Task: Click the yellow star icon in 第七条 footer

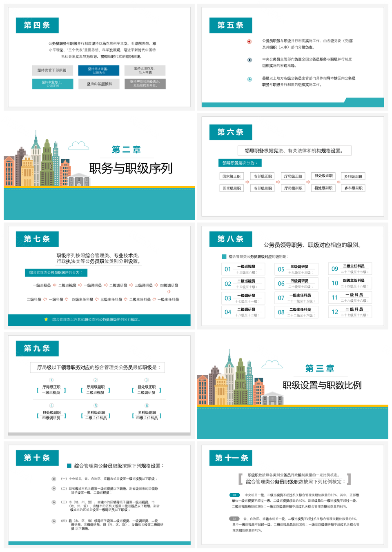Action: [x=46, y=319]
